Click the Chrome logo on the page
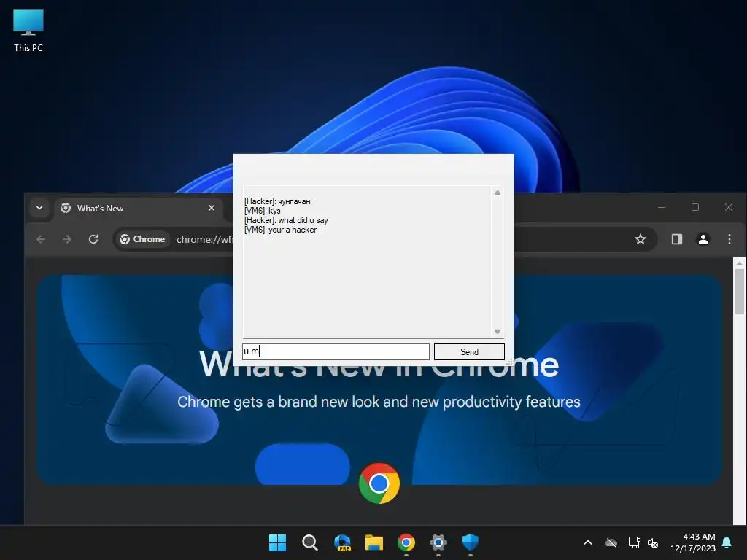747x560 pixels. [x=379, y=483]
